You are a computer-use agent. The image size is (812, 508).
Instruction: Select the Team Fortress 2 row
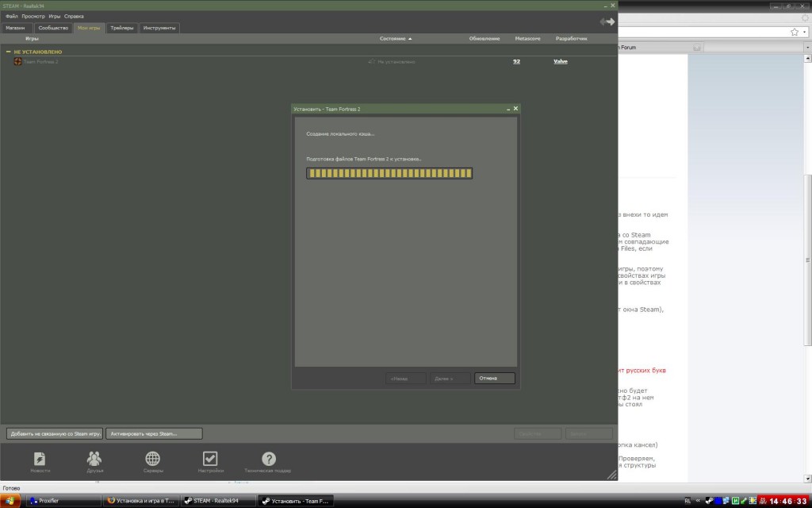(x=308, y=62)
